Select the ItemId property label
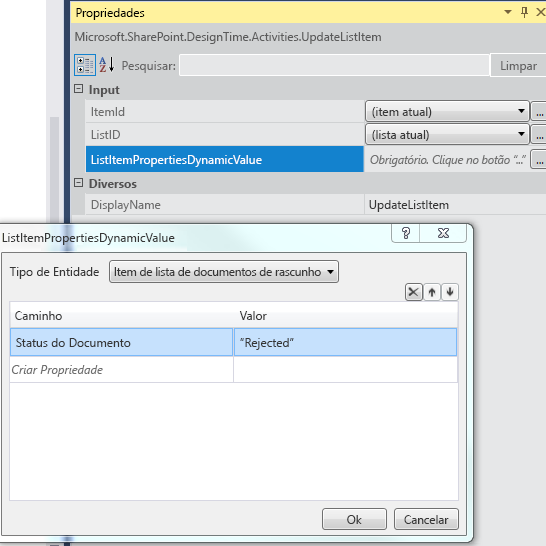This screenshot has width=546, height=546. click(x=108, y=112)
